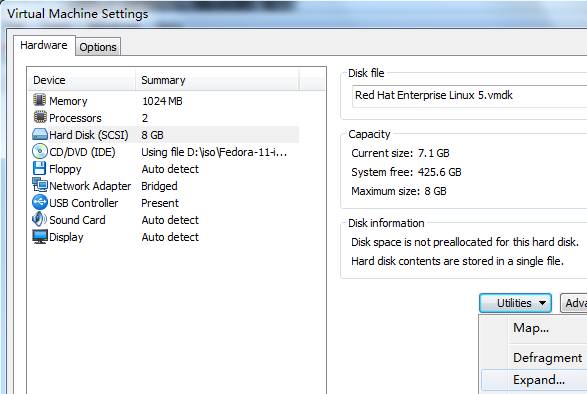Select the Display monitor icon
The height and width of the screenshot is (394, 587).
coord(40,237)
